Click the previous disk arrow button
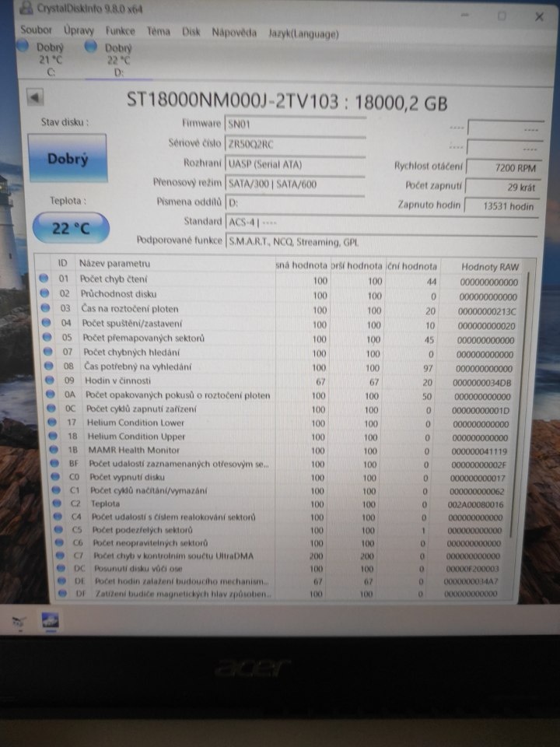This screenshot has height=747, width=560. coord(35,97)
